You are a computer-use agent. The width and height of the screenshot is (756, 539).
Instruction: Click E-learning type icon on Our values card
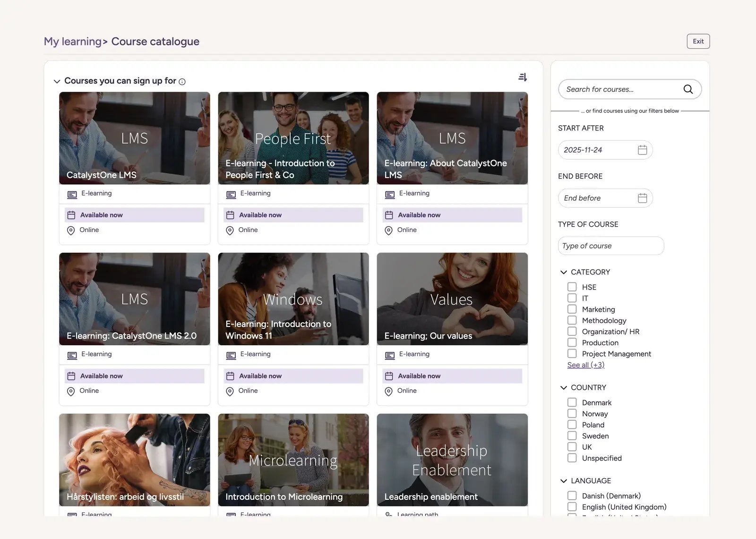(x=390, y=355)
